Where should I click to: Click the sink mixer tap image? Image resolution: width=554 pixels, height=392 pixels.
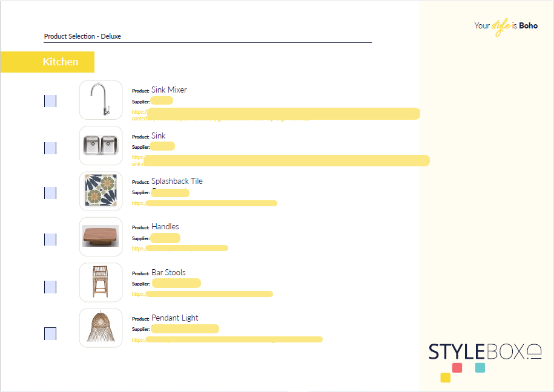click(101, 100)
